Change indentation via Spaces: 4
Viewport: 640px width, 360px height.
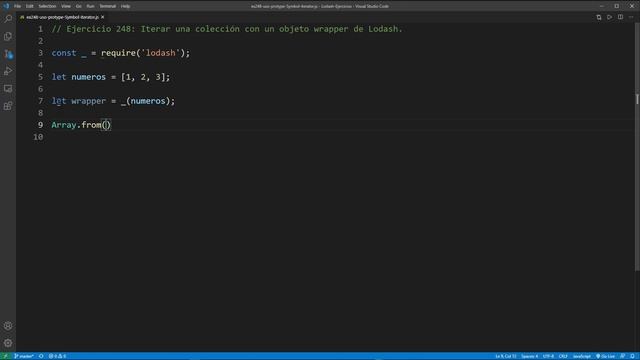(x=529, y=356)
